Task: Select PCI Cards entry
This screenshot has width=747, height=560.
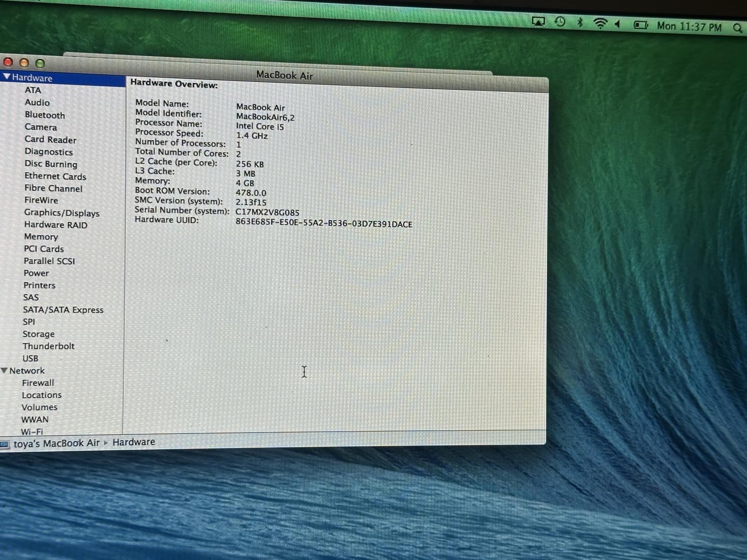Action: [44, 249]
